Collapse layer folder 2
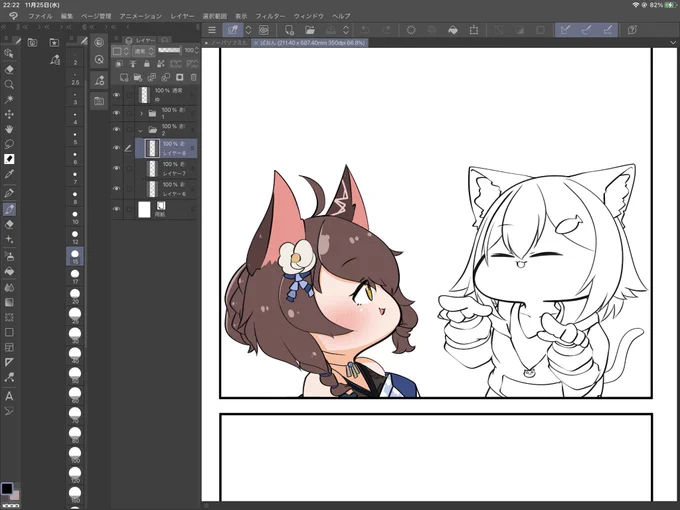Image resolution: width=680 pixels, height=510 pixels. tap(141, 130)
